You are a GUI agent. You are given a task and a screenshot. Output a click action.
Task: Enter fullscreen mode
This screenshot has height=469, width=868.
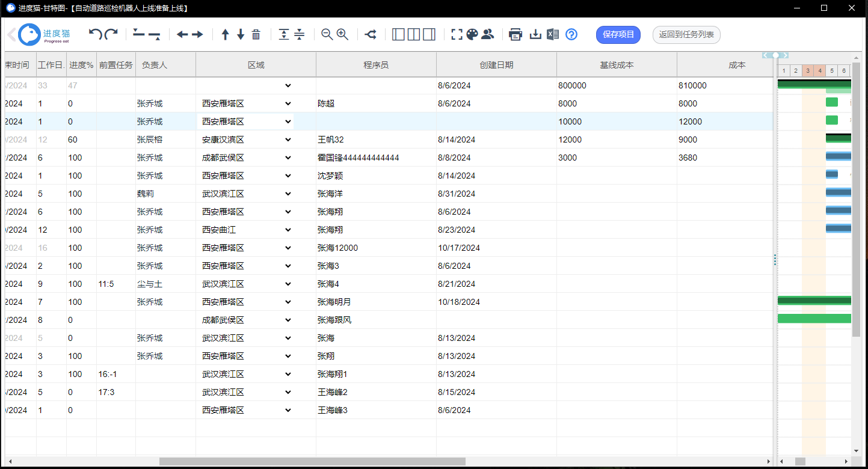457,35
